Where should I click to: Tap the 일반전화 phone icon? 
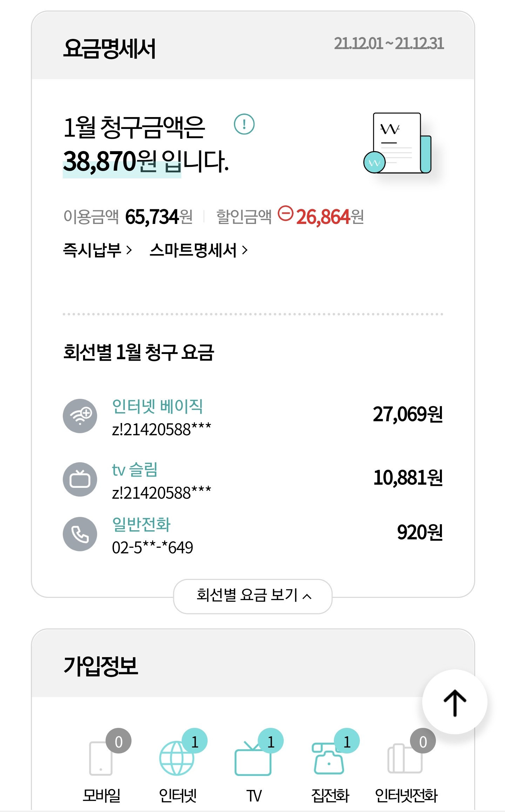click(x=80, y=534)
